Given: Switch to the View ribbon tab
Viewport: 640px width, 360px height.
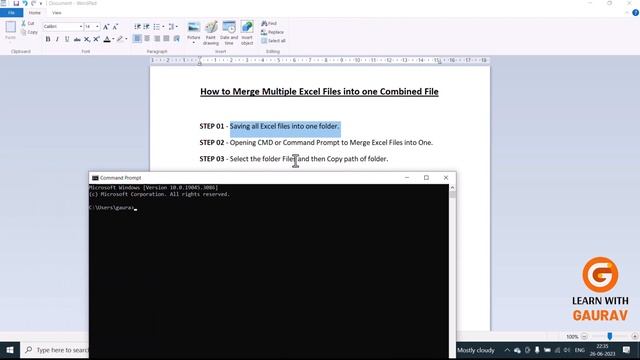Looking at the screenshot, I should click(57, 13).
